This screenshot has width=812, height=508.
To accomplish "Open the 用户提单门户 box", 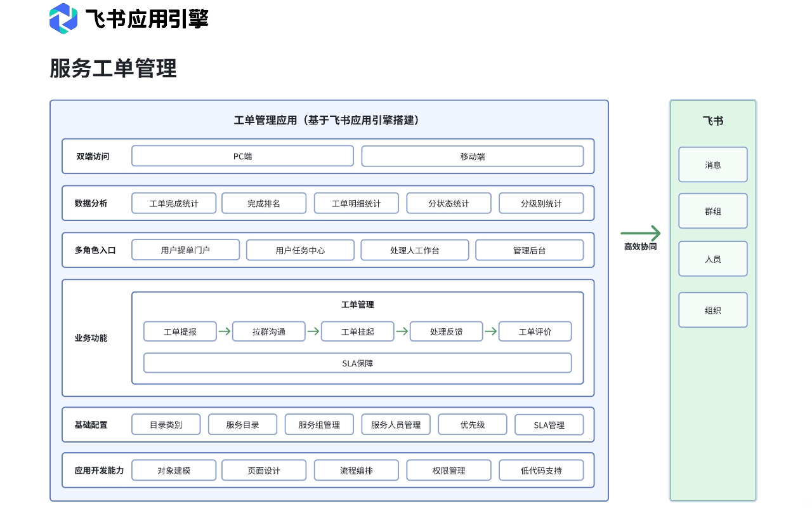I will 185,250.
